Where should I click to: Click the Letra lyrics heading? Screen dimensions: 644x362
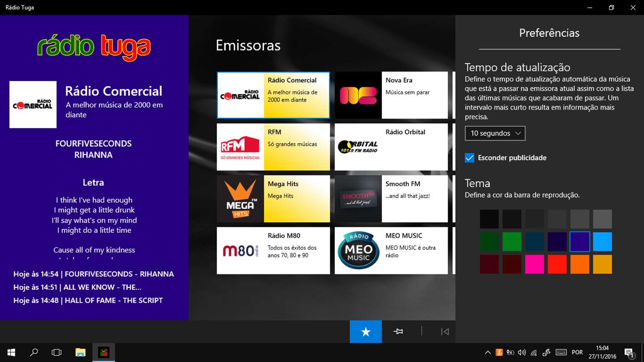point(93,182)
